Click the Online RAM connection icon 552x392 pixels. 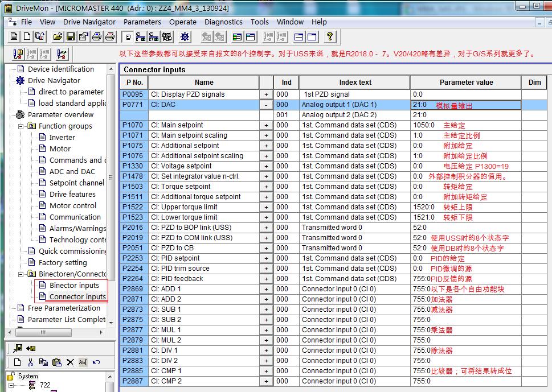tap(141, 36)
